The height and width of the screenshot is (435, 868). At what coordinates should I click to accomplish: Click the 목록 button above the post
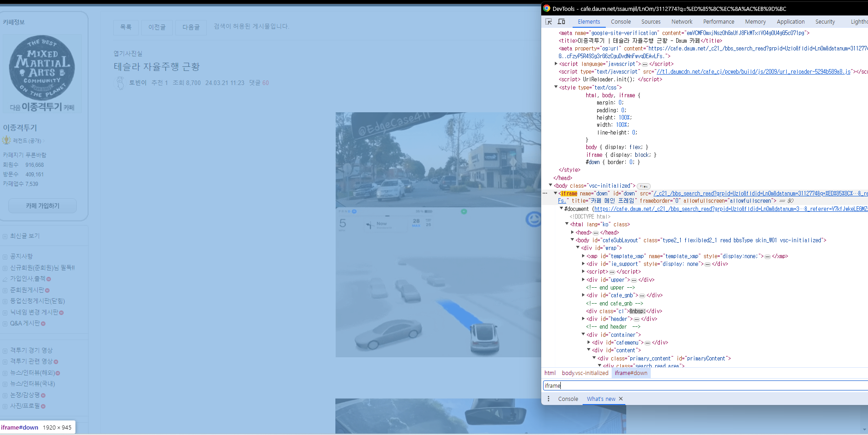click(126, 27)
